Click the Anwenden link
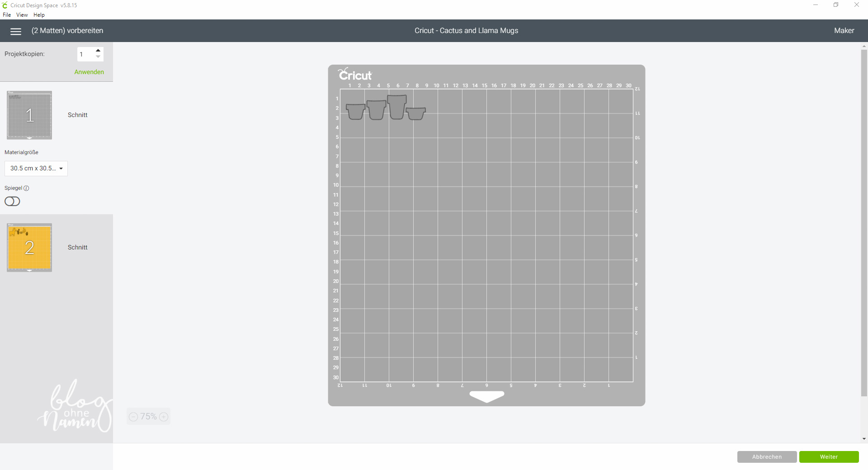 pos(89,72)
